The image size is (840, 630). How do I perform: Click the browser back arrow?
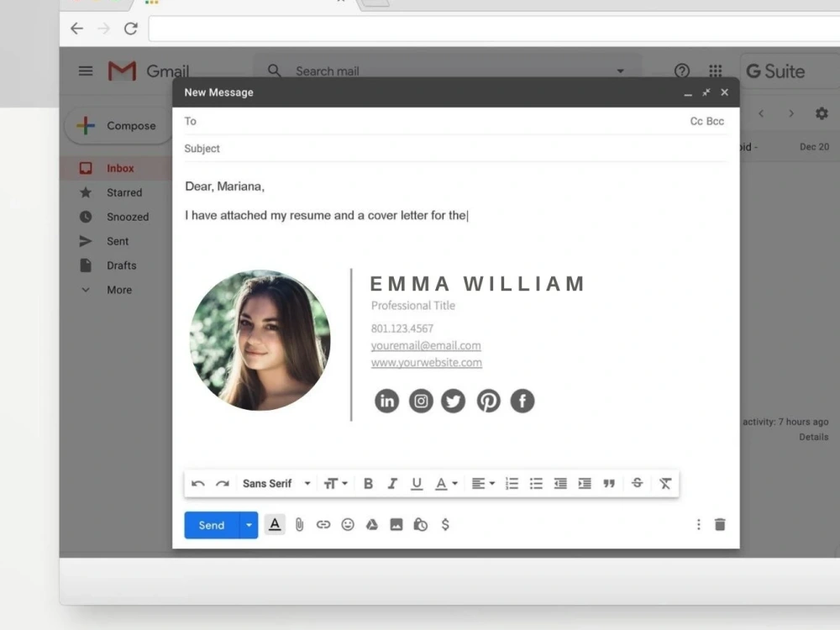click(76, 29)
